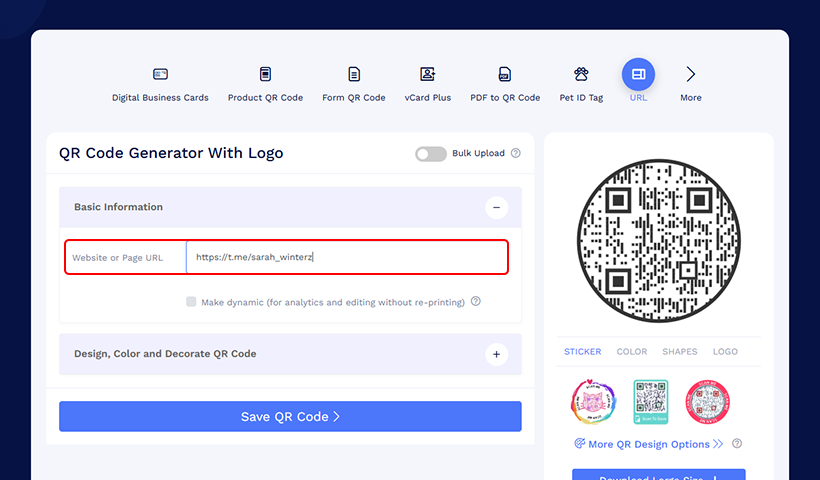Pick the red circular Scan Me sticker
820x480 pixels.
708,402
